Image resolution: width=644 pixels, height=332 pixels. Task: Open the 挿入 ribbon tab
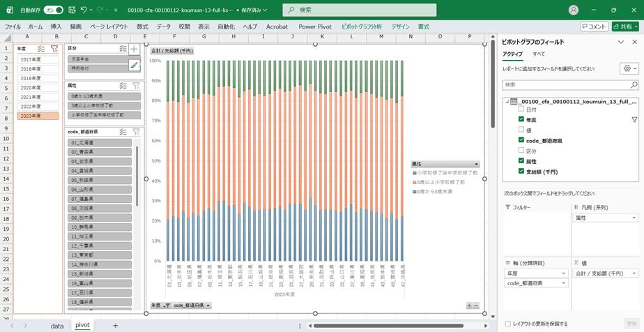tap(56, 27)
